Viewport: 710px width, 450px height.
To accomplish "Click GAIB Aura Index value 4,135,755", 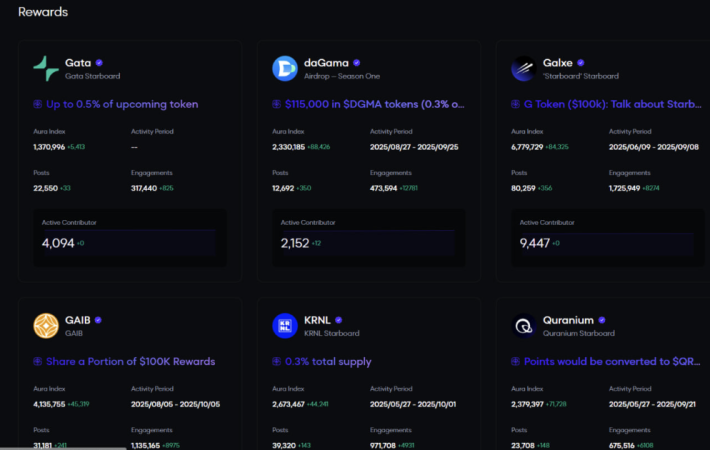I will 49,404.
